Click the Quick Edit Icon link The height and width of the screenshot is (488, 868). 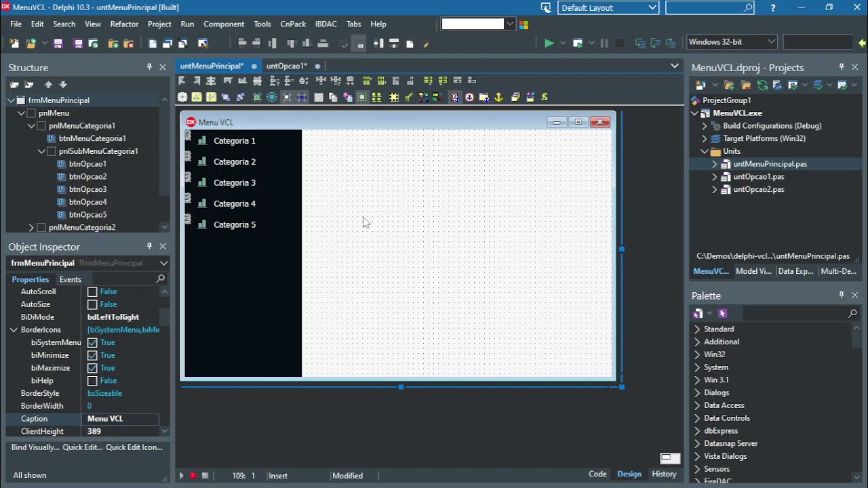pyautogui.click(x=134, y=447)
